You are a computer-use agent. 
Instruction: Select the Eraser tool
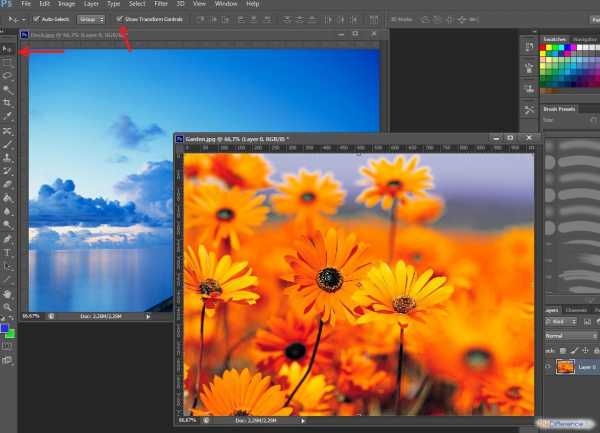(7, 185)
